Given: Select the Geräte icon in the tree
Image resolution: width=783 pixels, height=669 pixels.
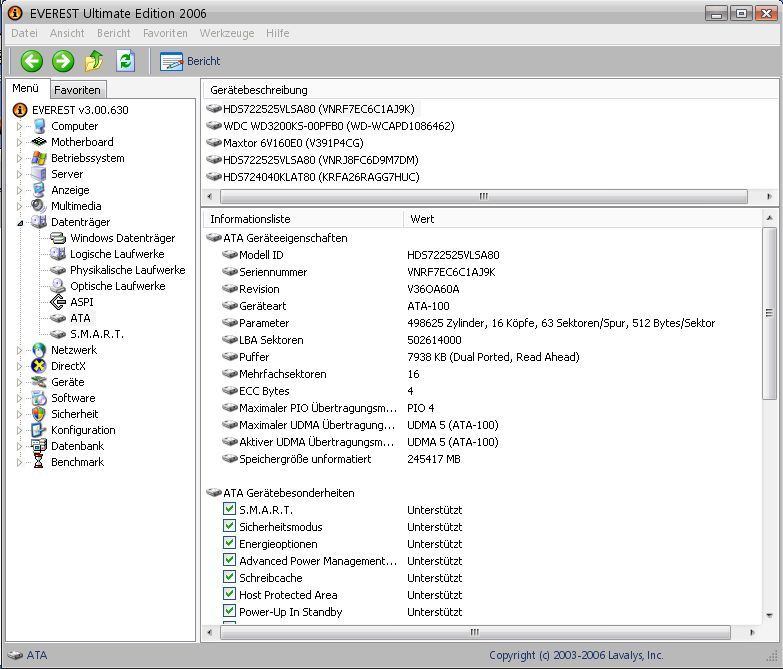Looking at the screenshot, I should (x=39, y=382).
